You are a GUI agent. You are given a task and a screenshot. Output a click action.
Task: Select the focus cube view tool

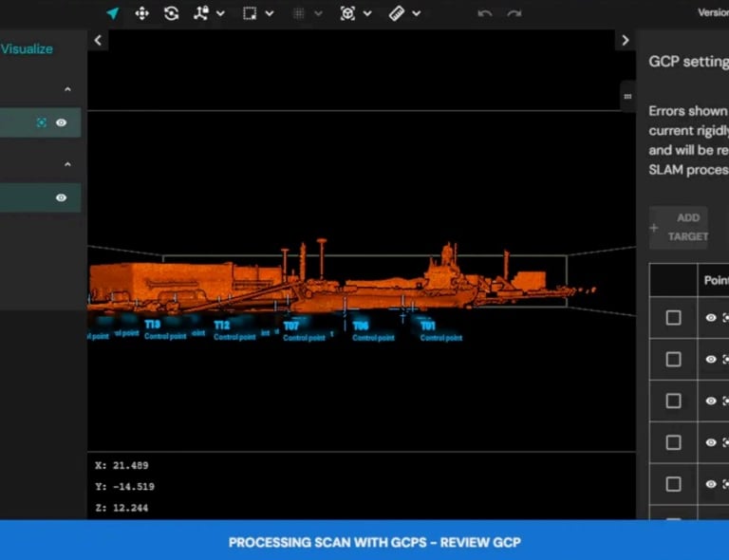pyautogui.click(x=347, y=13)
